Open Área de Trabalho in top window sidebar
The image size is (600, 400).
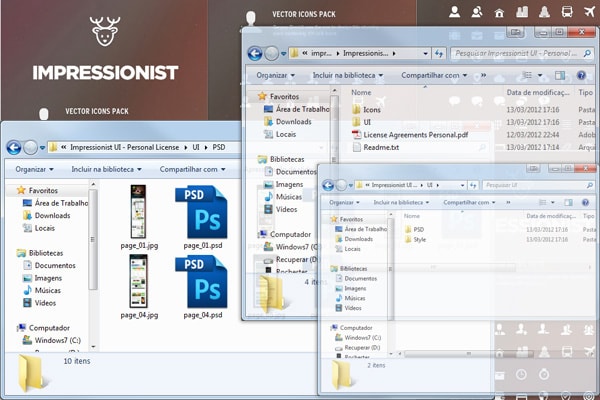tap(297, 109)
